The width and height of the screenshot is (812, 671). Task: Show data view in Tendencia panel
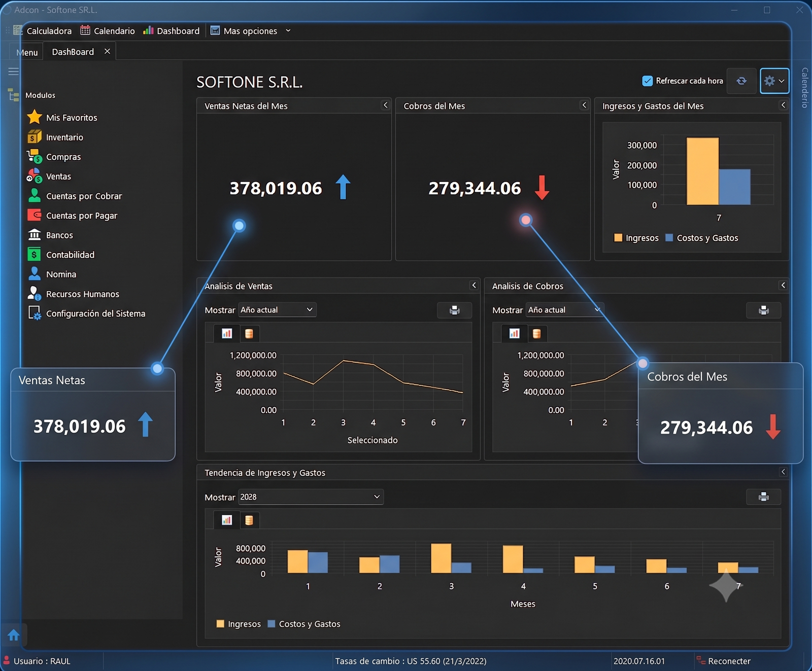(x=249, y=520)
